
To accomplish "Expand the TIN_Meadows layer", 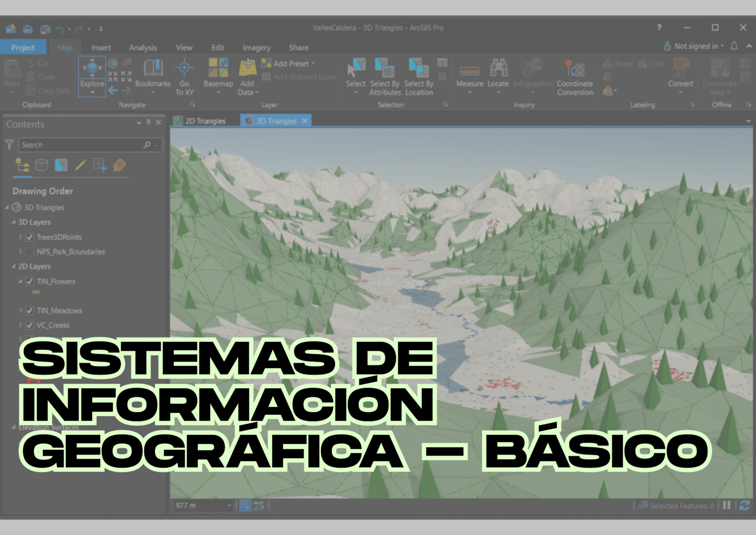I will click(x=21, y=311).
